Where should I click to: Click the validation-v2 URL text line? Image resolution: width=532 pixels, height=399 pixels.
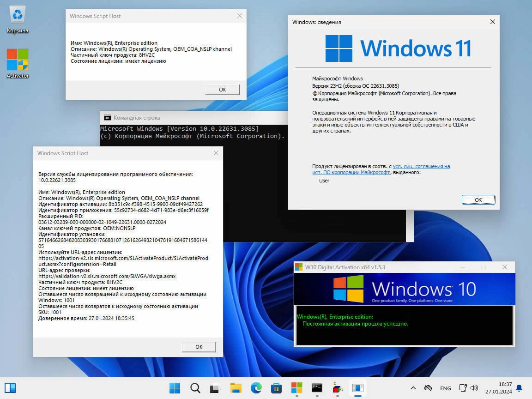[x=107, y=276]
